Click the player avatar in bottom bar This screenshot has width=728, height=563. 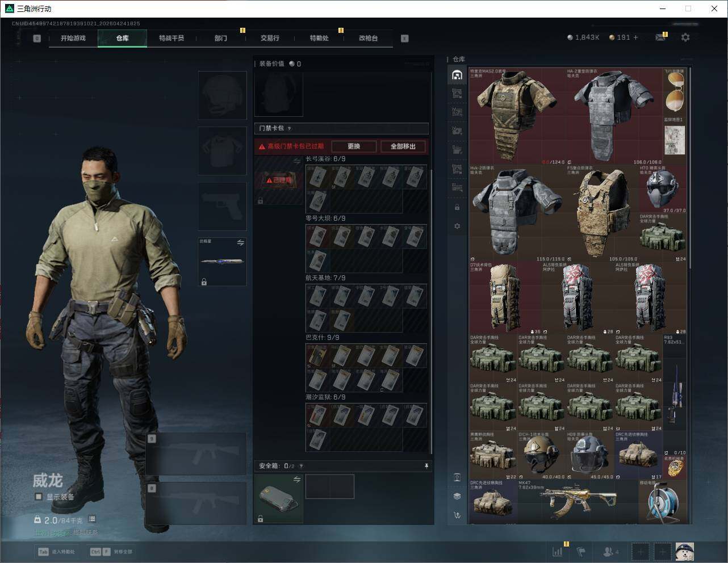[x=684, y=551]
